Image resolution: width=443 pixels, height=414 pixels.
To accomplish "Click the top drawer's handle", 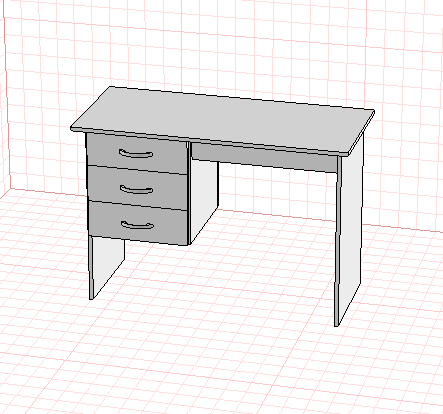I will 136,154.
